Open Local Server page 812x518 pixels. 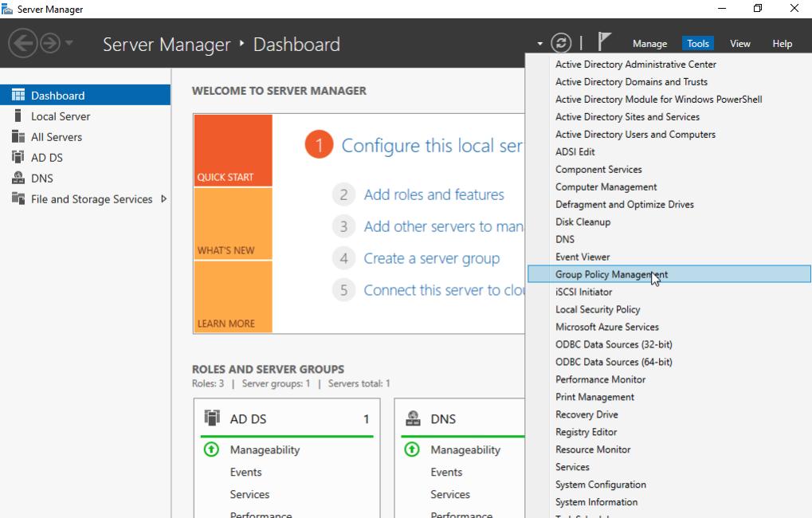click(60, 116)
